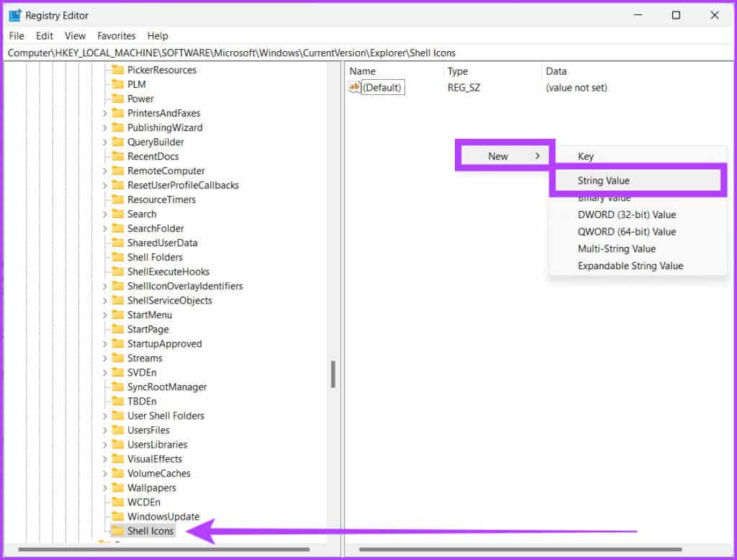
Task: Click the Shell Folders folder icon
Action: tap(117, 257)
